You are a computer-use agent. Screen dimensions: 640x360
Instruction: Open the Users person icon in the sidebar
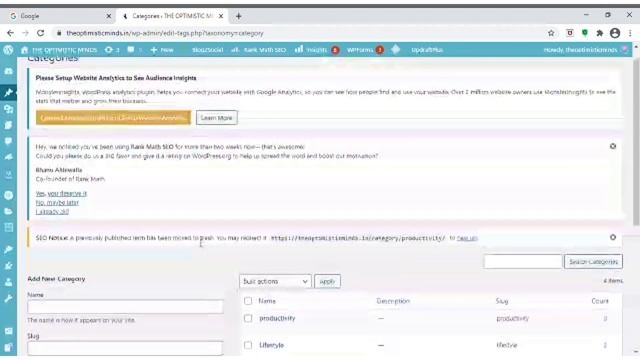9,282
